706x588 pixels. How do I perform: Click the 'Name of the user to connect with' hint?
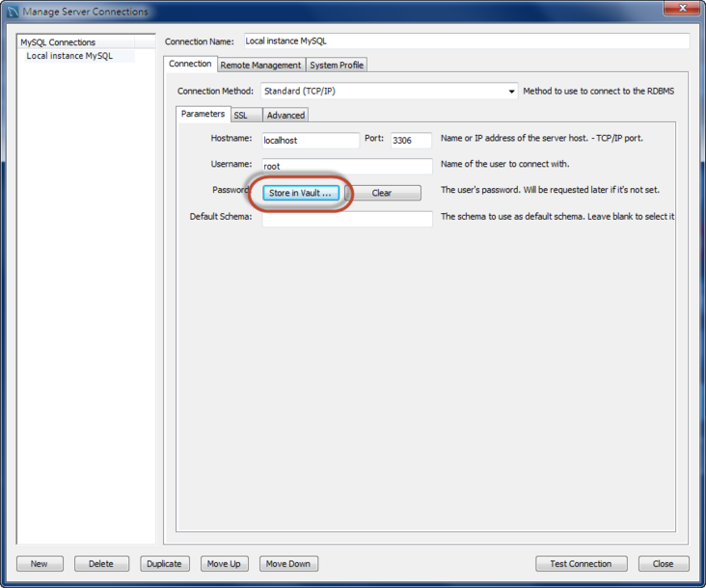point(504,164)
